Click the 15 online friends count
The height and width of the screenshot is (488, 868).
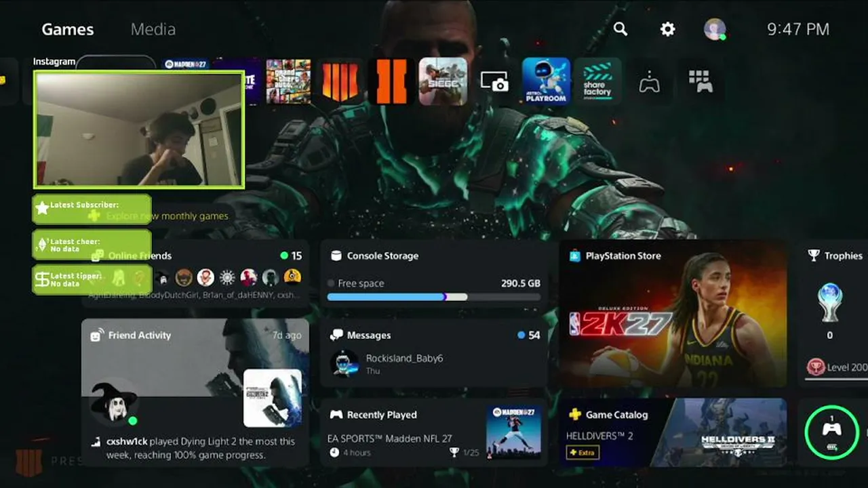296,256
